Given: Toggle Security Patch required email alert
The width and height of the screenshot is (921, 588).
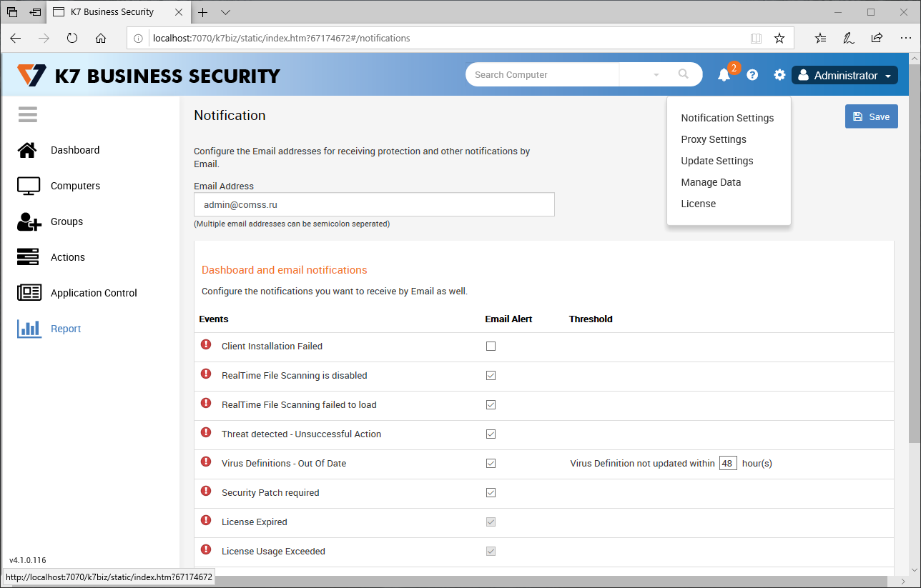Looking at the screenshot, I should 491,493.
